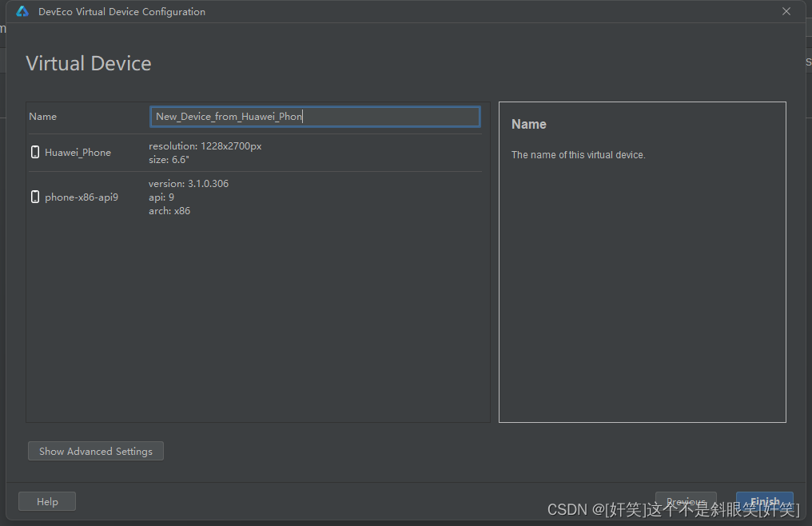
Task: Click the api: 9 text
Action: click(x=161, y=197)
